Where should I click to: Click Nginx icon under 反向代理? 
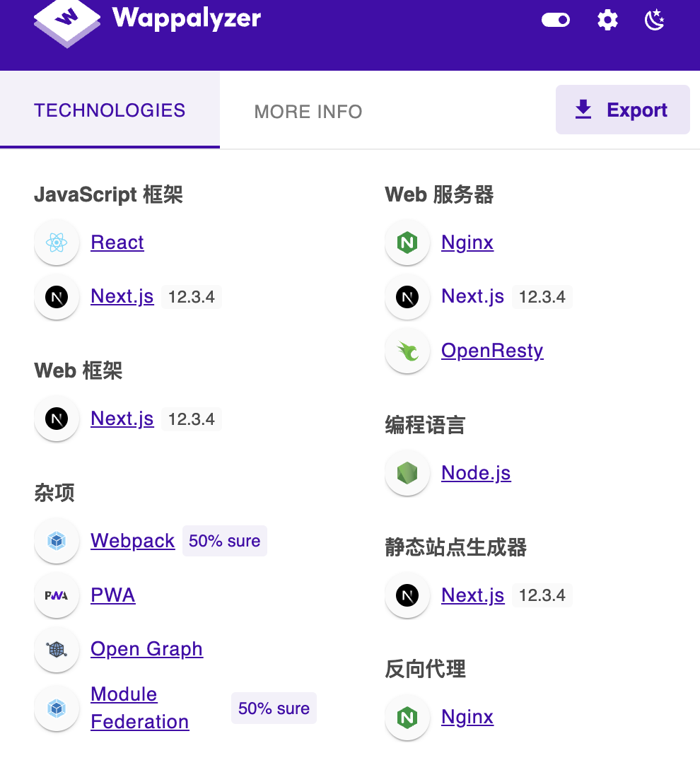[x=407, y=718]
